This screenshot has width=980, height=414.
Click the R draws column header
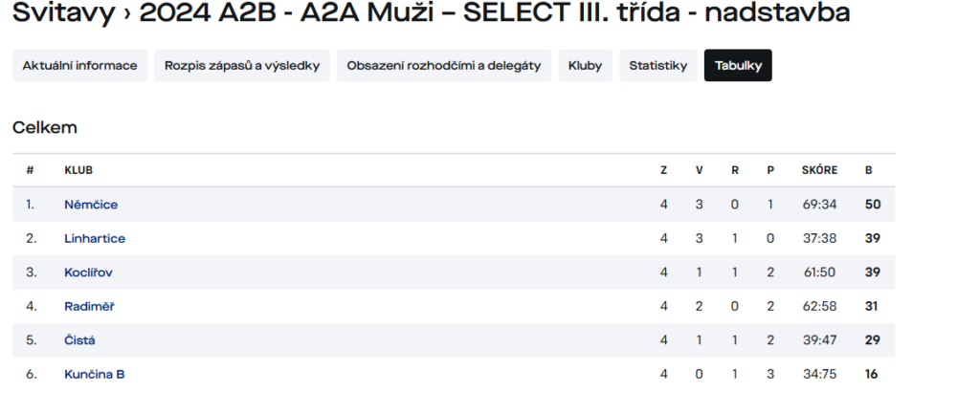click(x=734, y=170)
